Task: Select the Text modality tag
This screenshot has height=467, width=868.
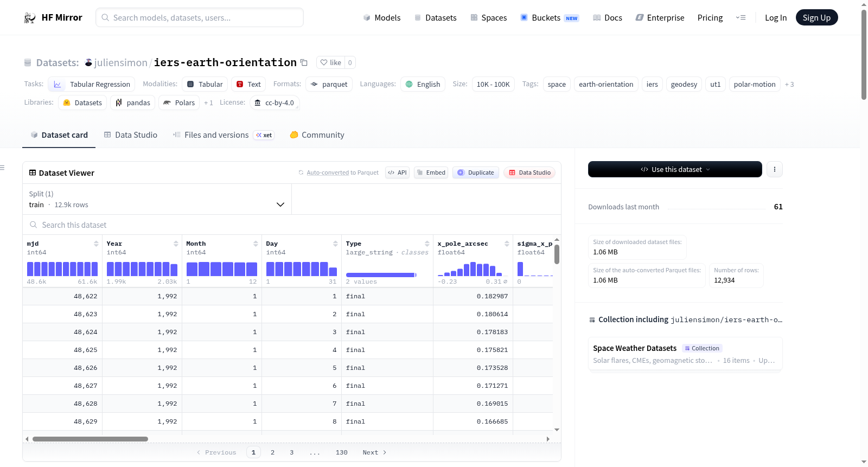Action: click(x=248, y=84)
